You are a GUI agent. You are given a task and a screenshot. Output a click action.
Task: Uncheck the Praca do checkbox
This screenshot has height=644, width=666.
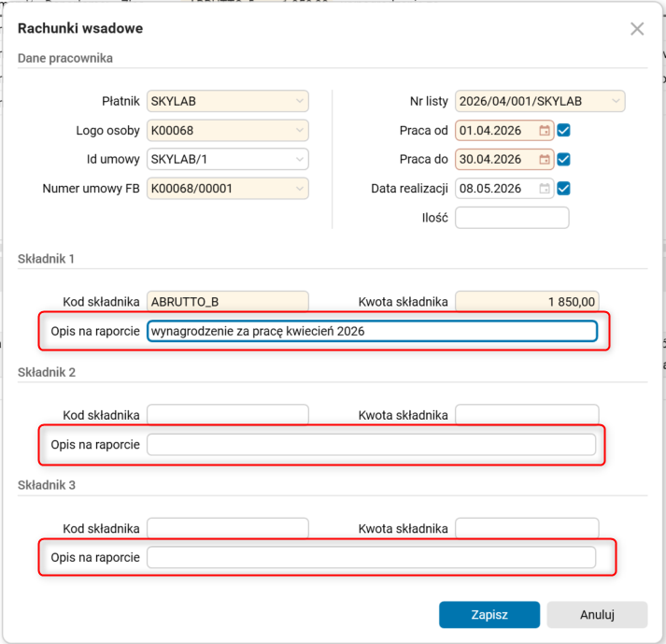[563, 160]
